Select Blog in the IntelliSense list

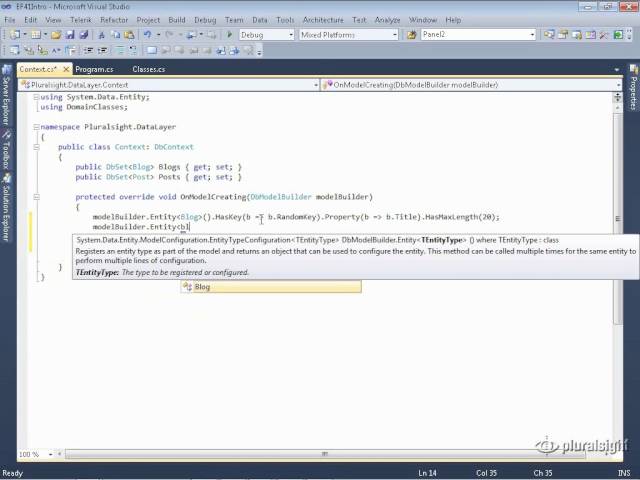pyautogui.click(x=271, y=287)
